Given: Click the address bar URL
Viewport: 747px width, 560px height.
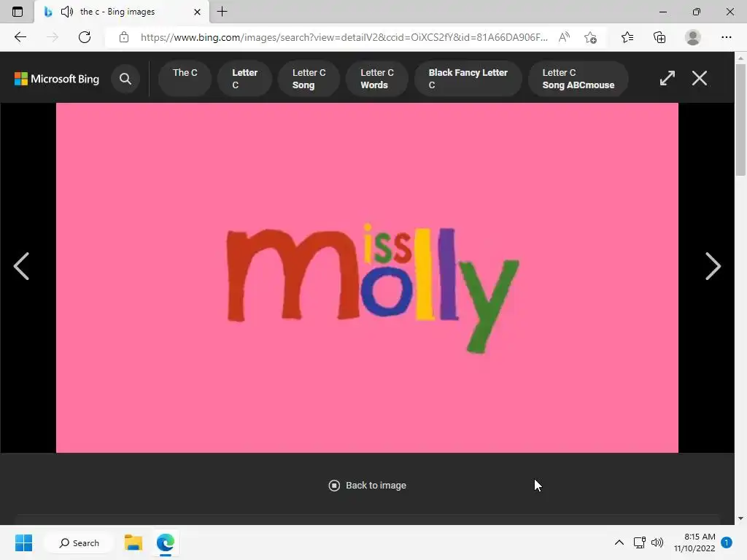Looking at the screenshot, I should [x=344, y=37].
